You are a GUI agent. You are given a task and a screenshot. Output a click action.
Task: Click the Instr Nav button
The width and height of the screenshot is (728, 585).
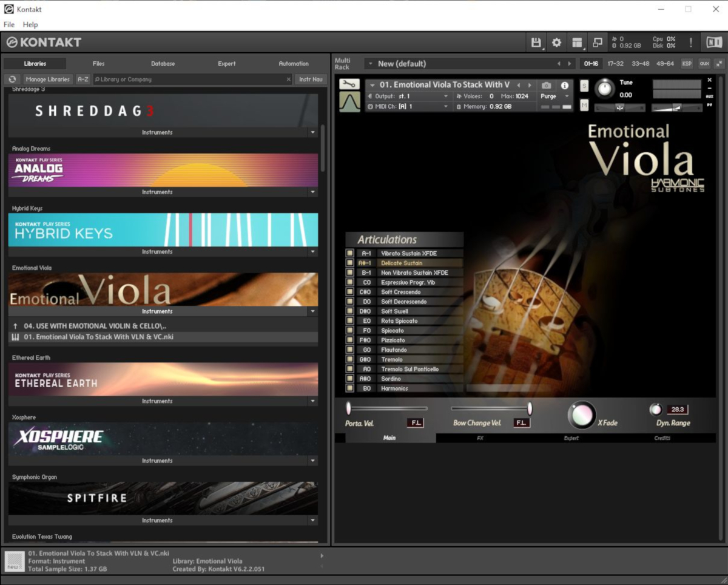pyautogui.click(x=311, y=79)
